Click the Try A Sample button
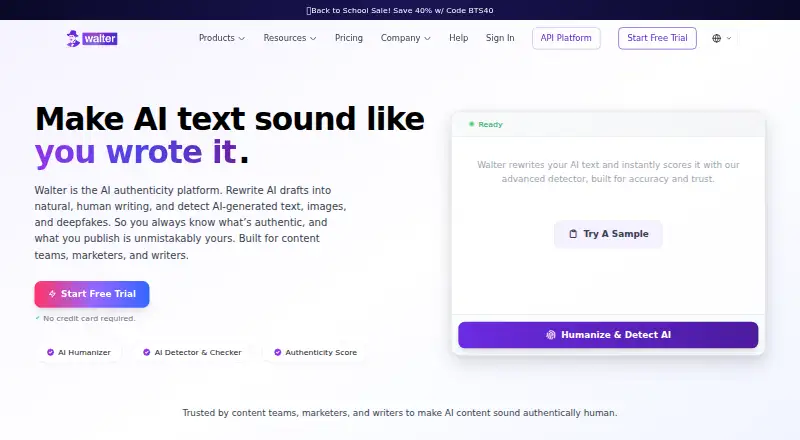This screenshot has height=440, width=800. 608,234
